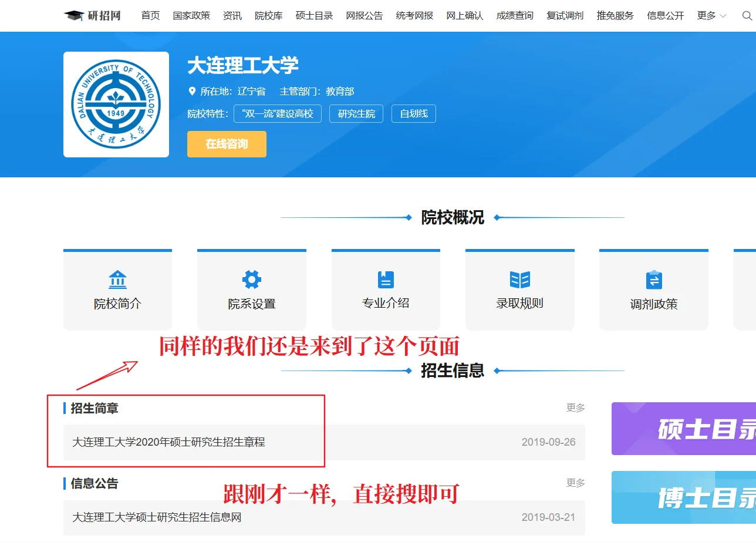The height and width of the screenshot is (542, 756).
Task: Select the 院系设置 gear icon
Action: 251,281
